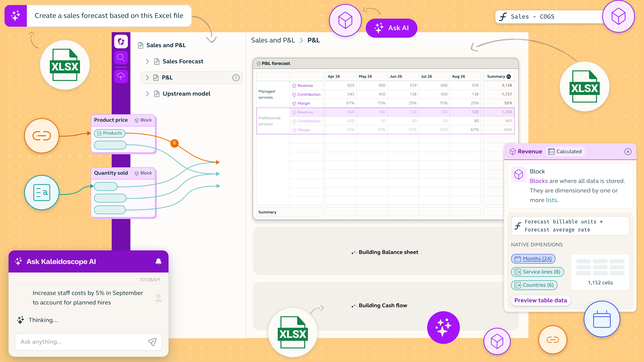644x362 pixels.
Task: Click the orange link circle icon on left
Action: click(42, 136)
